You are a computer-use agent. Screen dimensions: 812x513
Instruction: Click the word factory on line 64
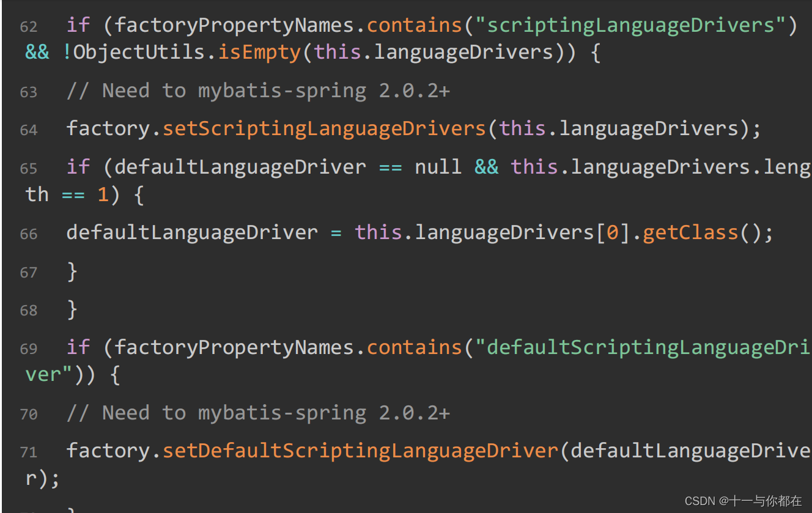click(108, 128)
